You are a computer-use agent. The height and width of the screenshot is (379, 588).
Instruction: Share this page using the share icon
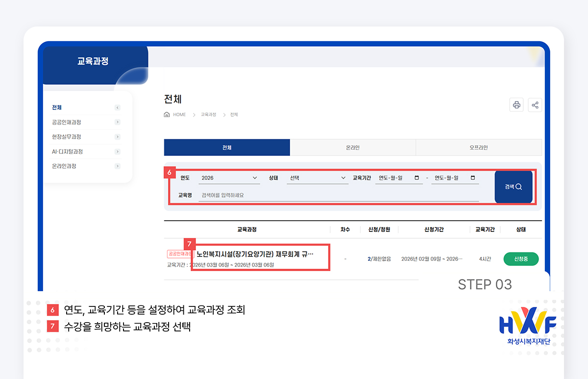535,104
